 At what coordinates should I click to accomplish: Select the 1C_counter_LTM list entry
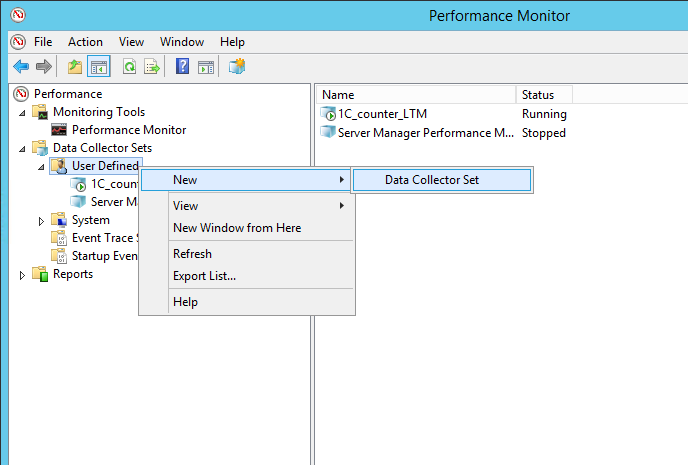point(382,114)
